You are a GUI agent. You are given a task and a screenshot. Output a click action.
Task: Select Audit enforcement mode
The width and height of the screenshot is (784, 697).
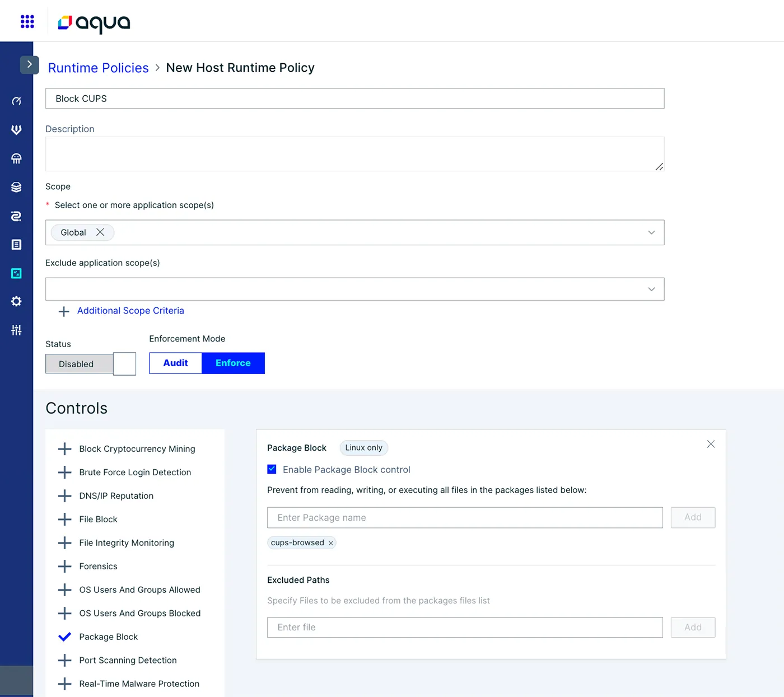point(175,363)
